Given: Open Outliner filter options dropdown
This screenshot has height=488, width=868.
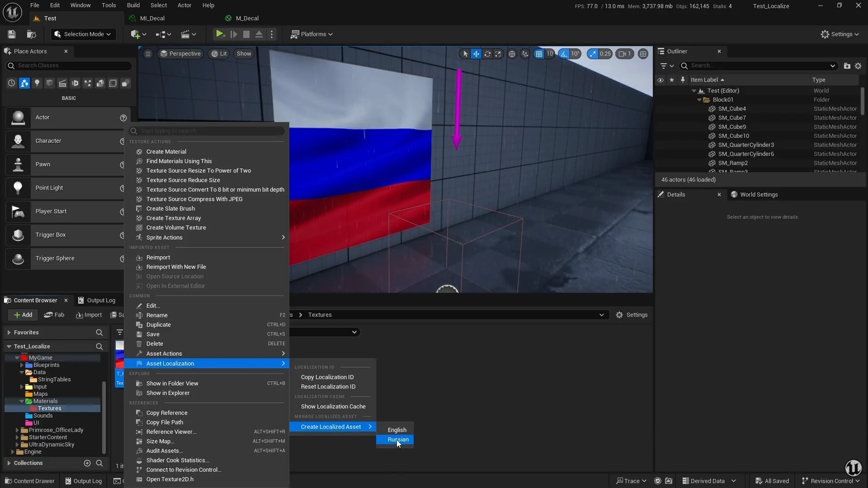Looking at the screenshot, I should pos(667,66).
